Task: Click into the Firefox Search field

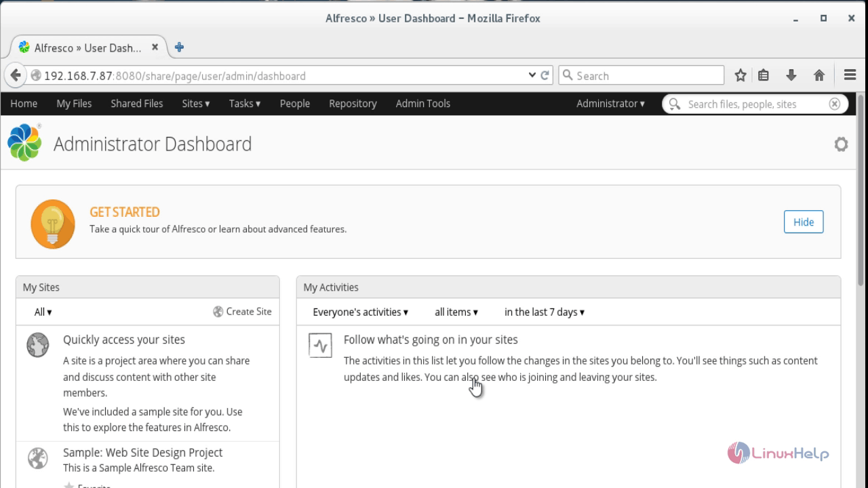Action: click(x=642, y=75)
